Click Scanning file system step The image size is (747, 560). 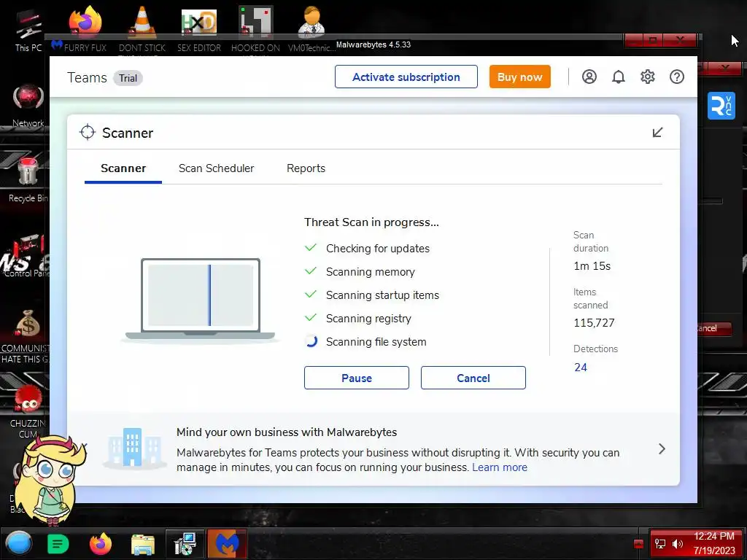pos(376,342)
